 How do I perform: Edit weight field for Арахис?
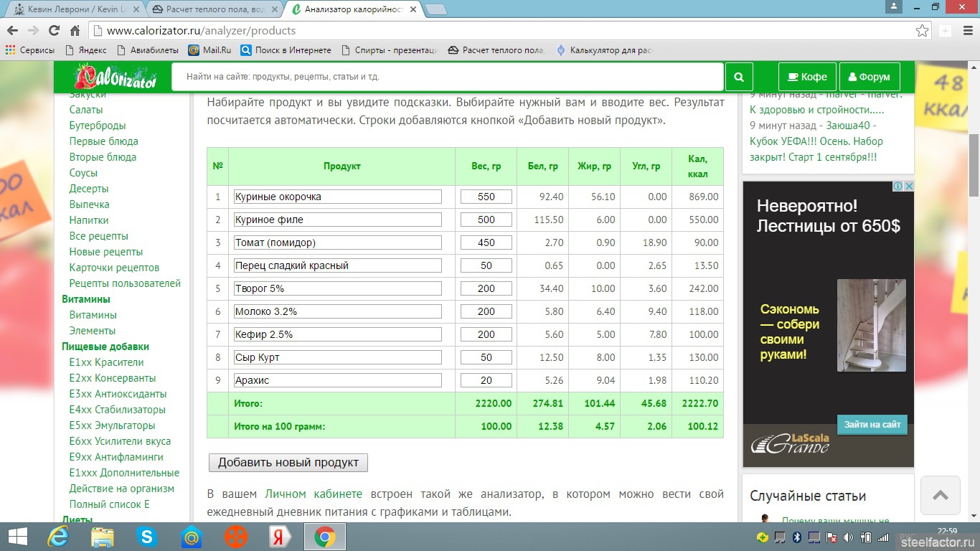(486, 380)
